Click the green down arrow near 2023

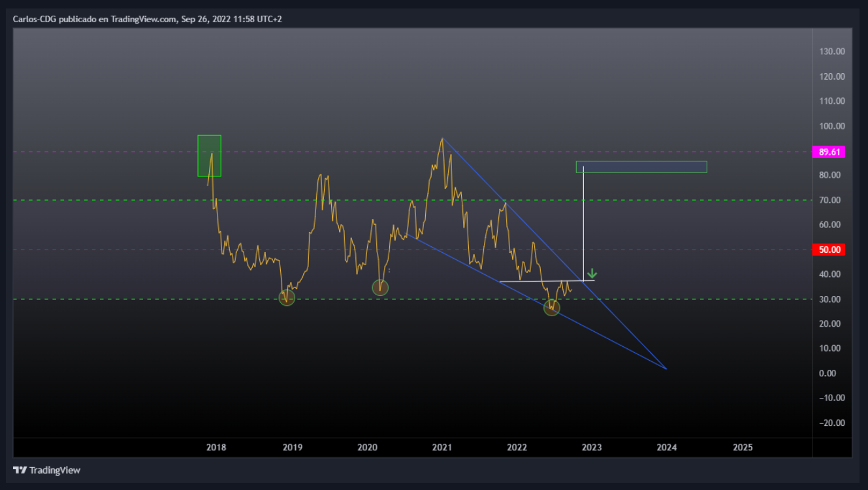click(x=592, y=273)
